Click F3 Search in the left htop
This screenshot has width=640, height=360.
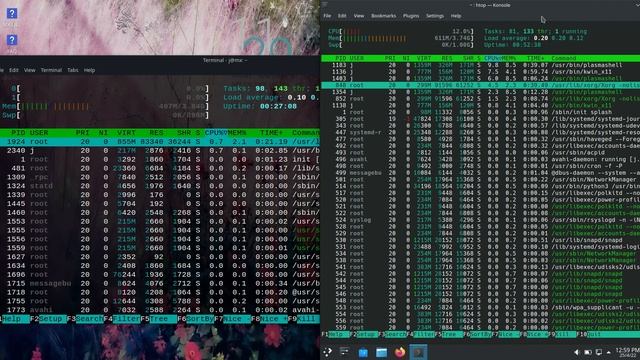(85, 319)
